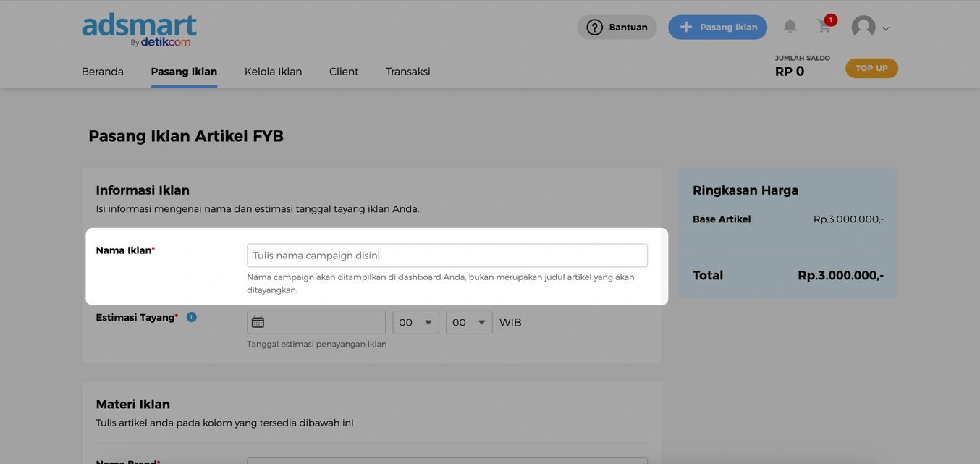
Task: Switch to the Kelola Iklan tab
Action: (273, 72)
